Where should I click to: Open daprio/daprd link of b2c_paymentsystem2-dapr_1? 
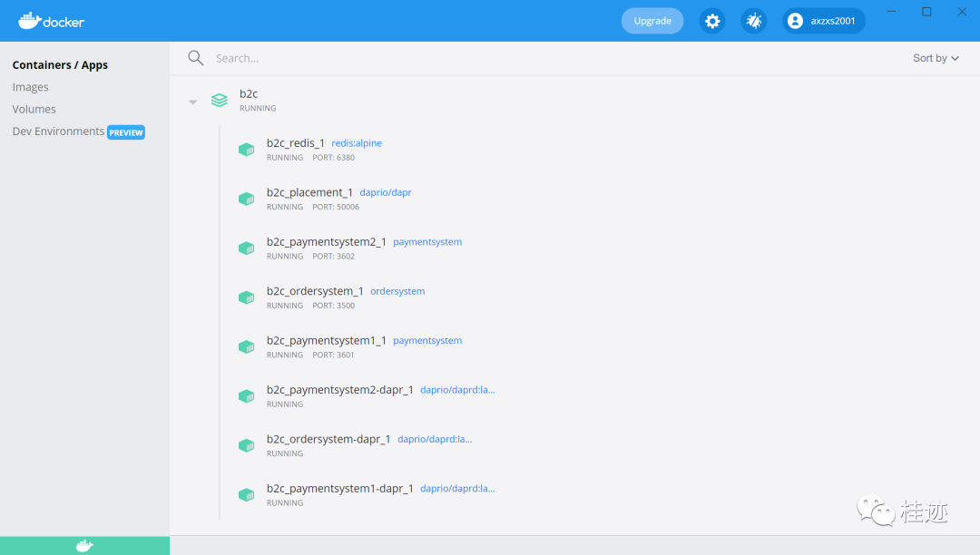coord(457,390)
